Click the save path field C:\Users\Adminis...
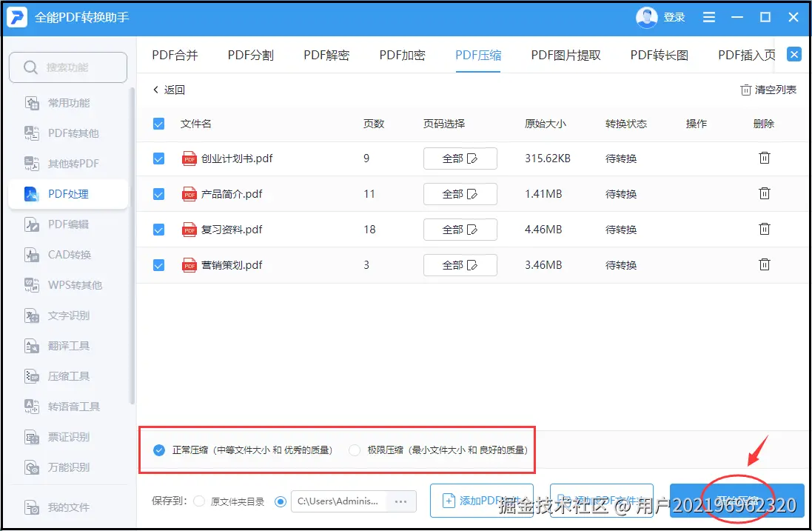 pos(339,501)
